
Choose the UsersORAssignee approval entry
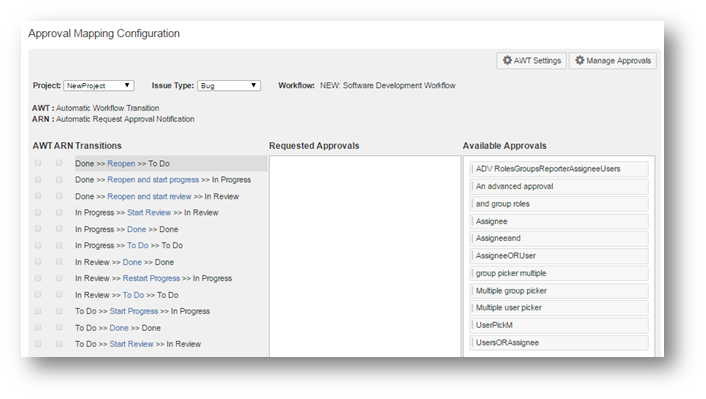coord(559,343)
